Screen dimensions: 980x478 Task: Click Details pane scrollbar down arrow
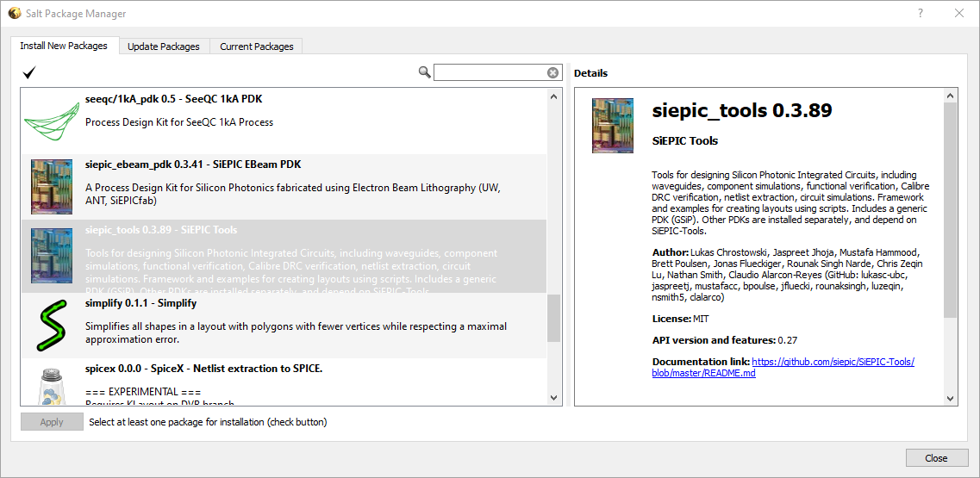pyautogui.click(x=950, y=398)
